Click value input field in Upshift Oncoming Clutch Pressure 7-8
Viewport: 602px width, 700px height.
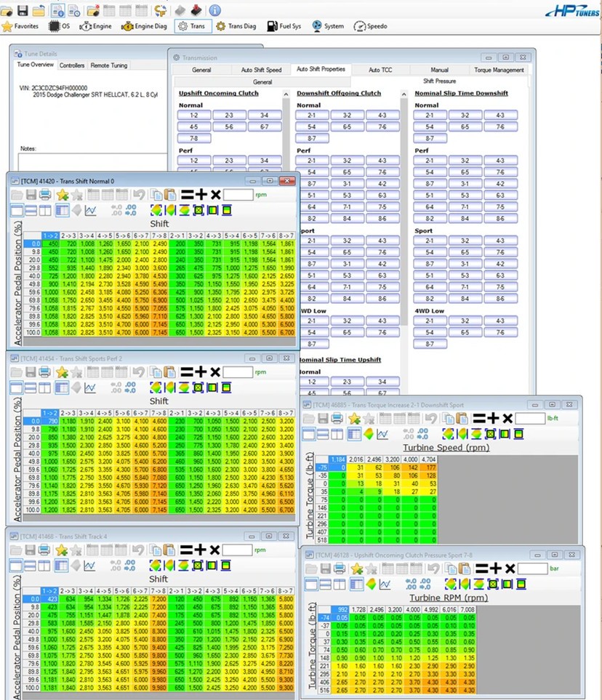[532, 568]
